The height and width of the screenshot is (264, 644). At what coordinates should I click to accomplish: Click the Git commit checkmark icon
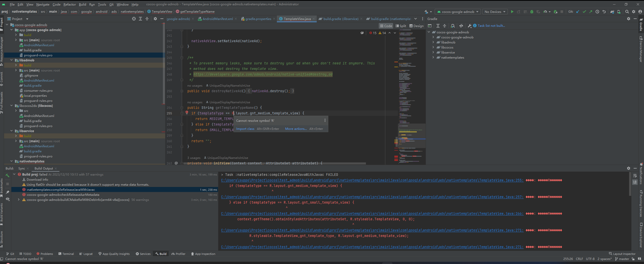click(x=584, y=12)
